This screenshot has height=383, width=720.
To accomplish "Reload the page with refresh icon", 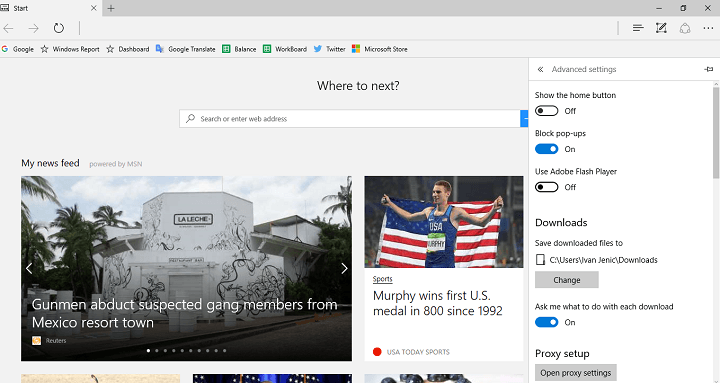I will tap(59, 28).
